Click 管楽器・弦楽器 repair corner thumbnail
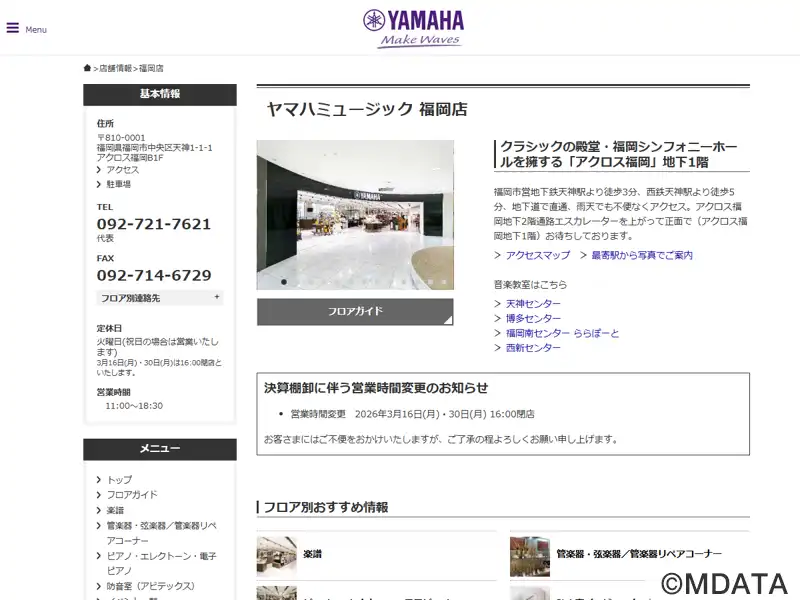 (530, 556)
